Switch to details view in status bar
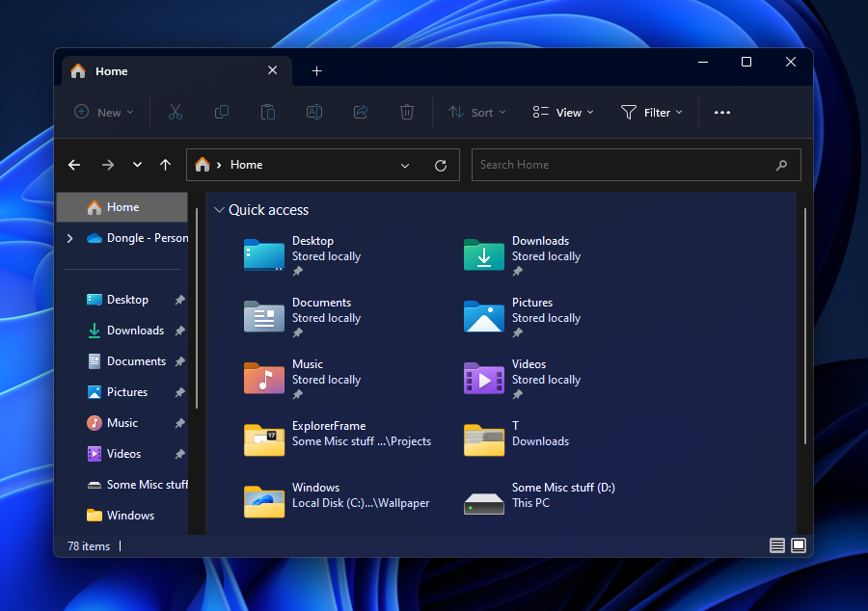This screenshot has width=868, height=611. coord(776,545)
